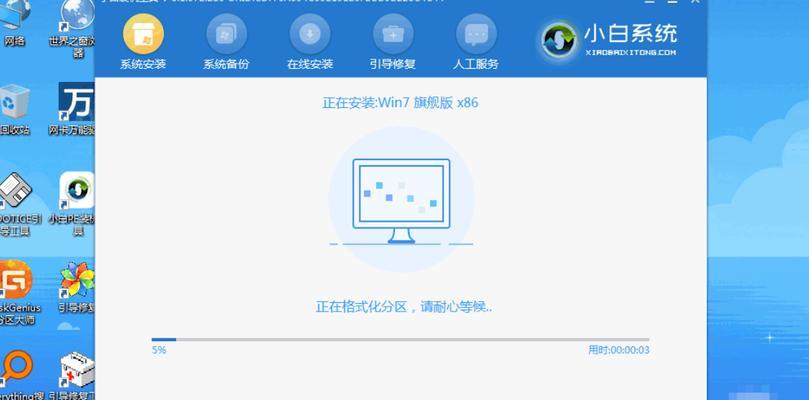Click the 小白系统 logo
The width and height of the screenshot is (809, 400).
609,40
